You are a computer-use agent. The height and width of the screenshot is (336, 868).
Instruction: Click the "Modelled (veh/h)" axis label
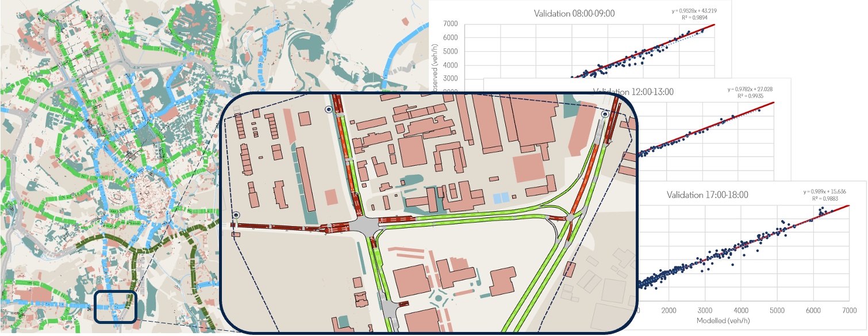(x=724, y=320)
